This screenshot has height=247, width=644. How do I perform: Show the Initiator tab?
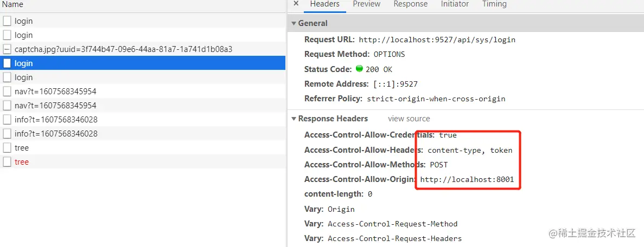(455, 4)
